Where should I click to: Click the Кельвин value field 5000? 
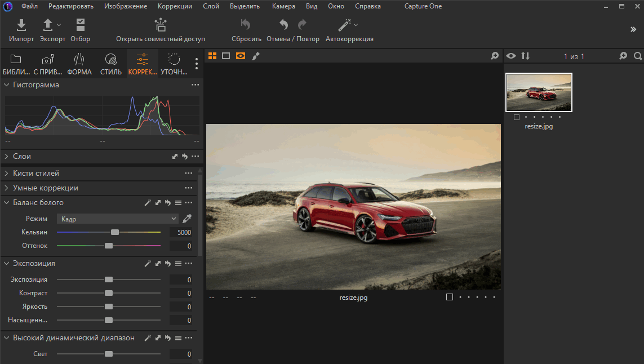[x=181, y=233]
